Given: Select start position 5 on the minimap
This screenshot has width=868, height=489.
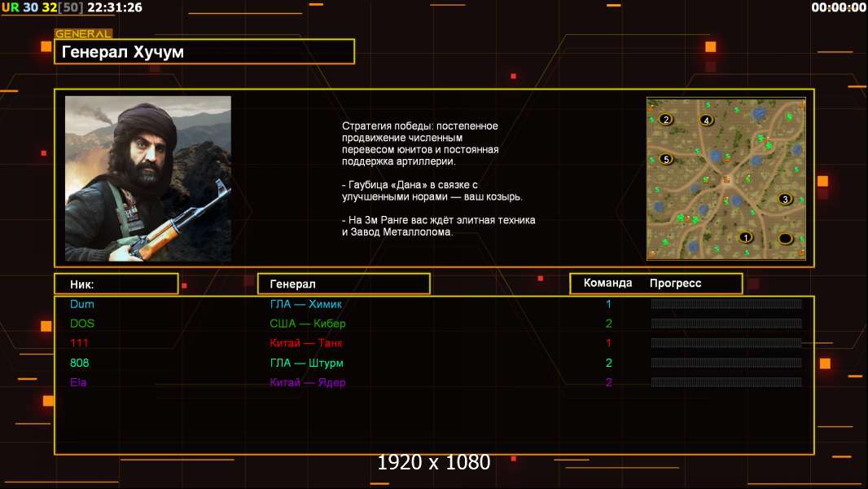Looking at the screenshot, I should (x=666, y=159).
